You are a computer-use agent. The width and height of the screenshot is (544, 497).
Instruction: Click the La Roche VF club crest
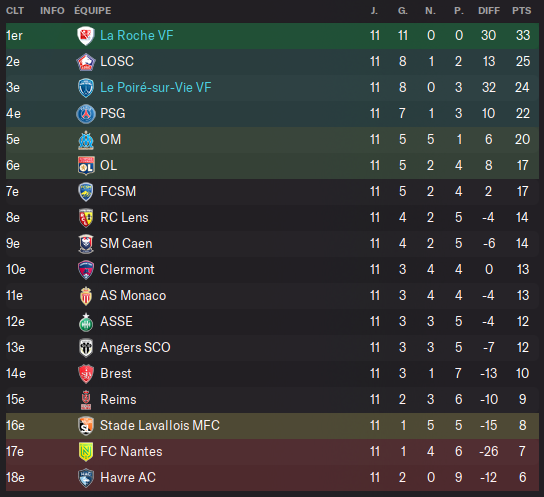(86, 36)
